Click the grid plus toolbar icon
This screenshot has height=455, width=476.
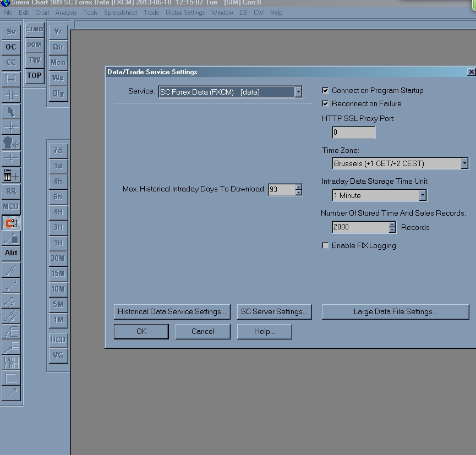(x=11, y=176)
